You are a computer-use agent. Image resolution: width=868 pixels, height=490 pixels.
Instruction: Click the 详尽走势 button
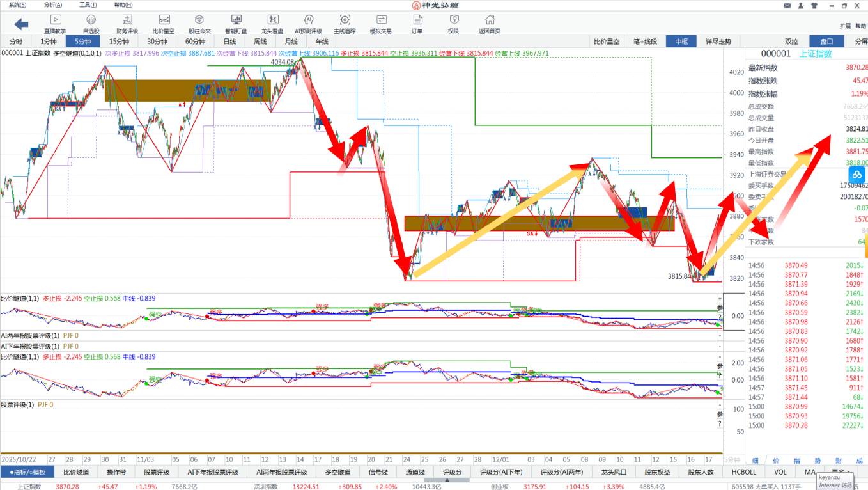coord(718,42)
